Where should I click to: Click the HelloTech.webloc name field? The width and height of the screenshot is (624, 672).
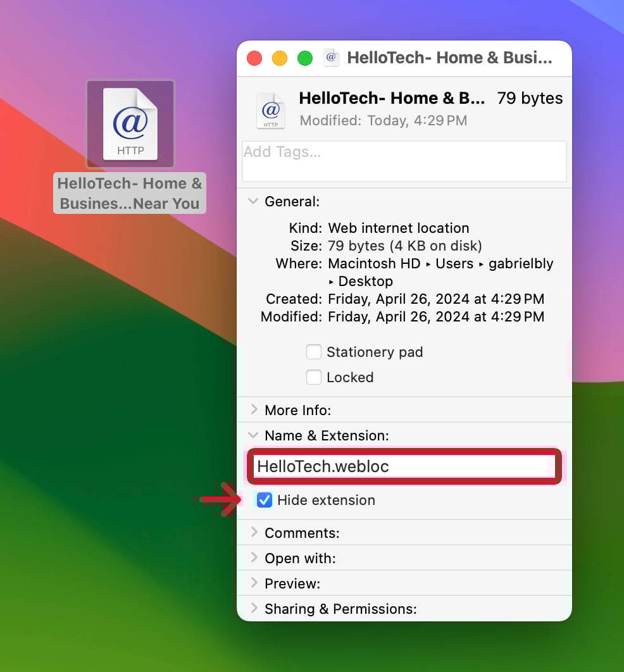(403, 466)
